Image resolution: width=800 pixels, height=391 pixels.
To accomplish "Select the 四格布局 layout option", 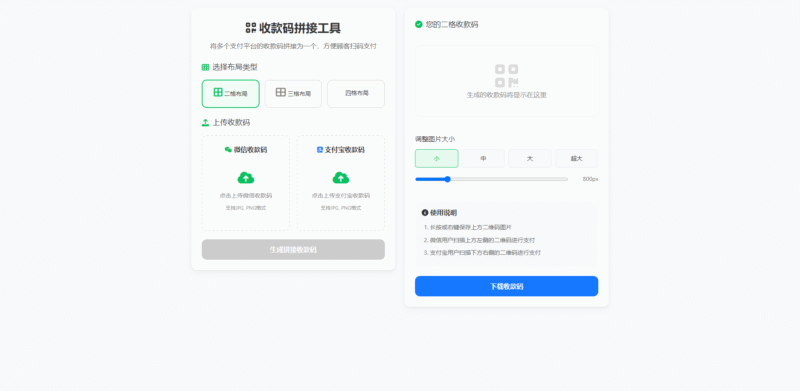I will (356, 93).
